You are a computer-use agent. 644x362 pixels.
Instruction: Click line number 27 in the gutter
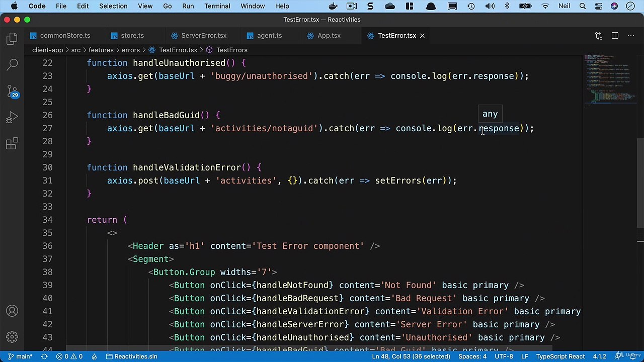(x=47, y=128)
